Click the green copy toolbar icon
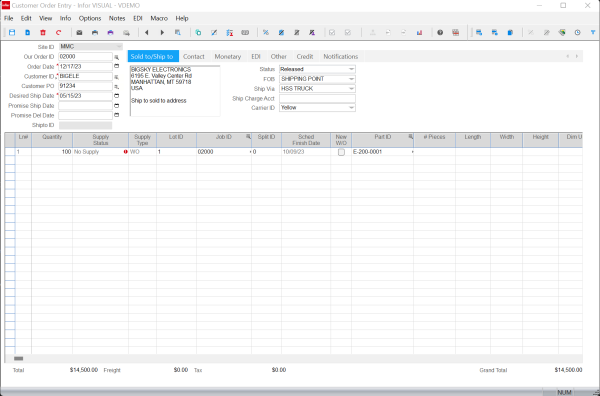This screenshot has width=600, height=396. click(198, 33)
